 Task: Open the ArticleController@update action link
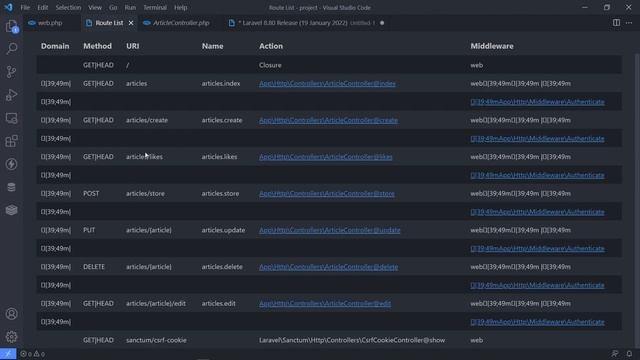(x=330, y=230)
